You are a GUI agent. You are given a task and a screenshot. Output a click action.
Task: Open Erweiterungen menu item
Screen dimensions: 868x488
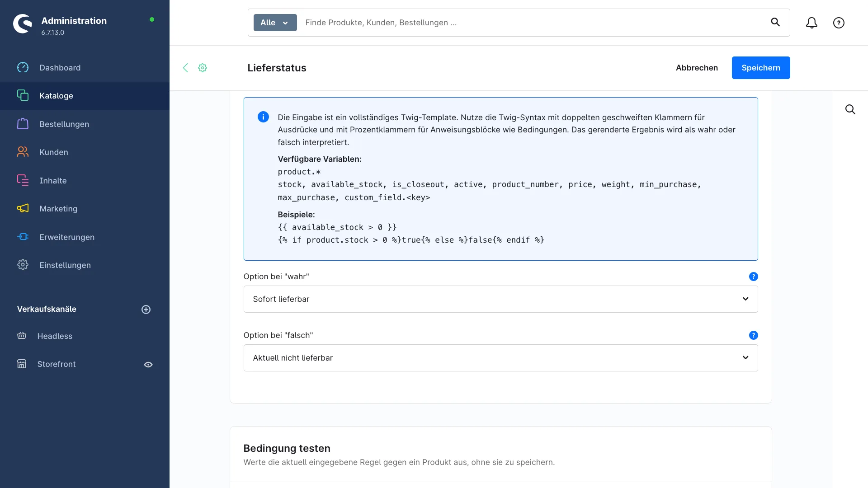pos(85,237)
